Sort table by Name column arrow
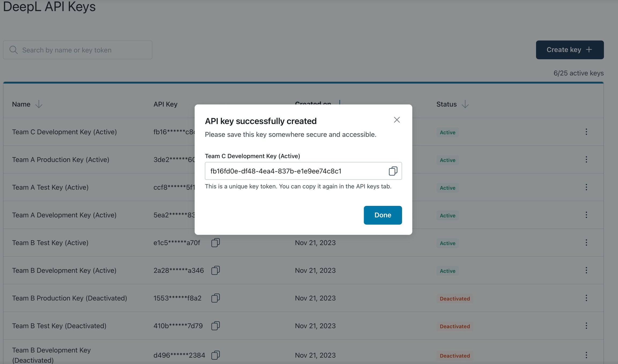Screen dimensions: 618x364 [39, 104]
